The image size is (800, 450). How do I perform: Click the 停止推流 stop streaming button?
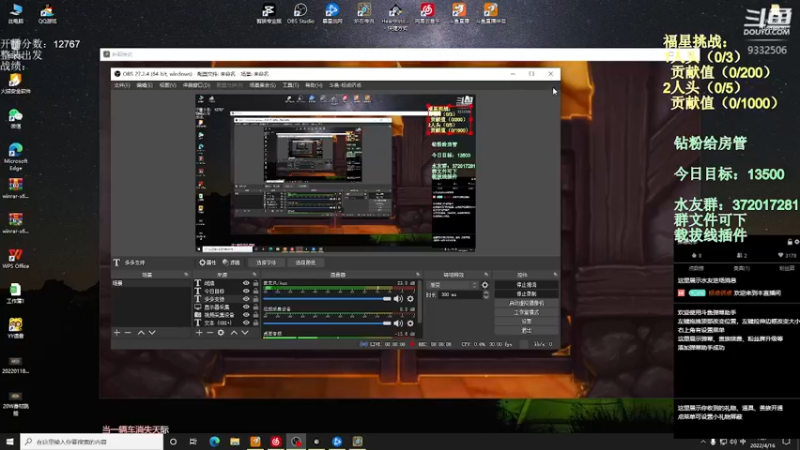[526, 285]
